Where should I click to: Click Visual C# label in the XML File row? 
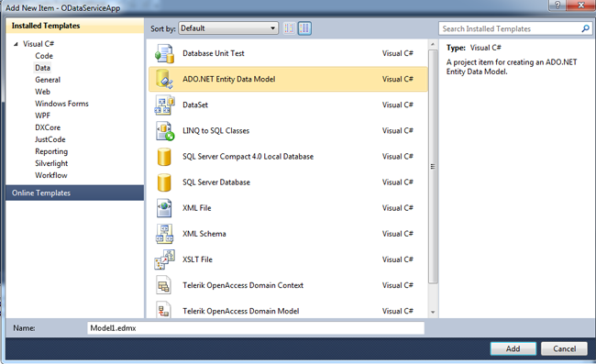click(398, 208)
